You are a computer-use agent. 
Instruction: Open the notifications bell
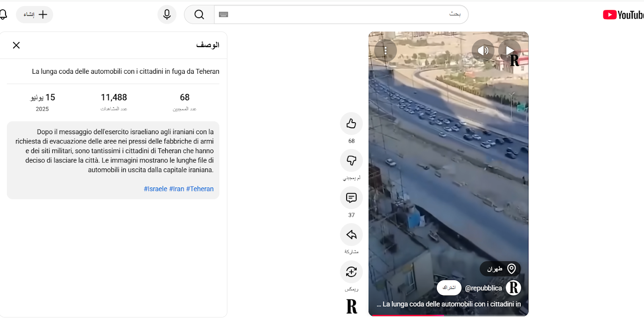pyautogui.click(x=3, y=15)
